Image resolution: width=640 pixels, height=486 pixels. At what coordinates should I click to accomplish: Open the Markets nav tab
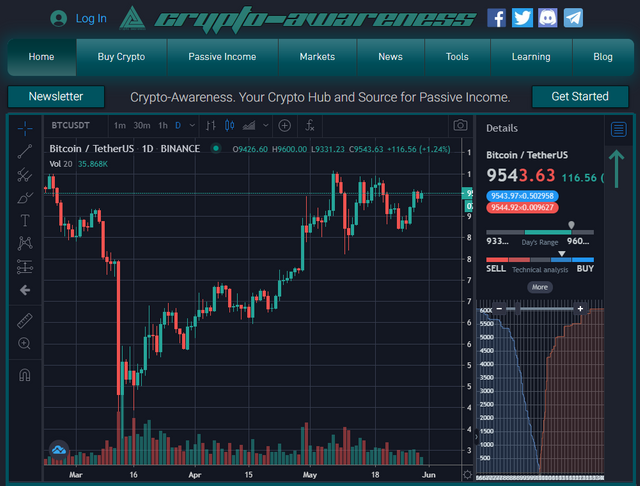click(x=317, y=57)
